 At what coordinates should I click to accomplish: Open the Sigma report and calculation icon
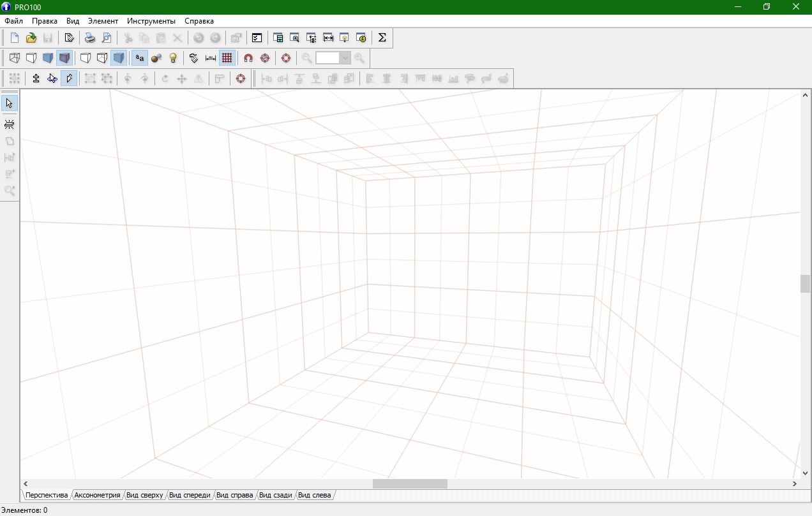pos(382,38)
